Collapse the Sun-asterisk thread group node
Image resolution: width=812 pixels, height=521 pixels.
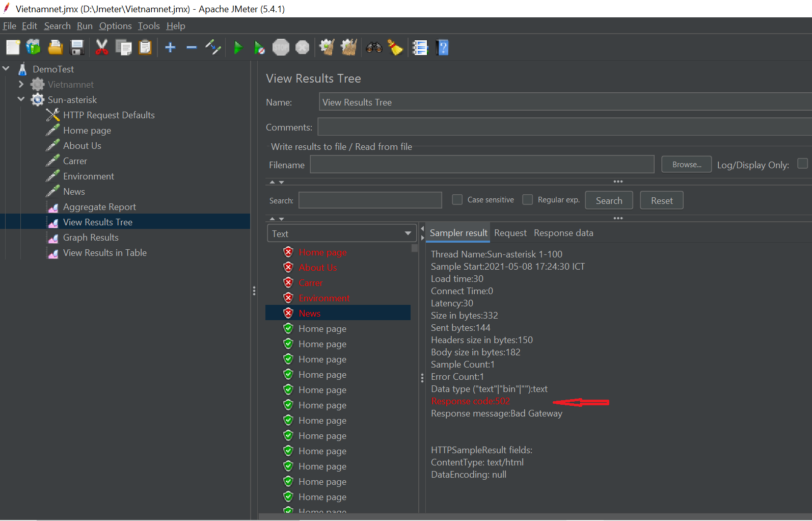(21, 99)
